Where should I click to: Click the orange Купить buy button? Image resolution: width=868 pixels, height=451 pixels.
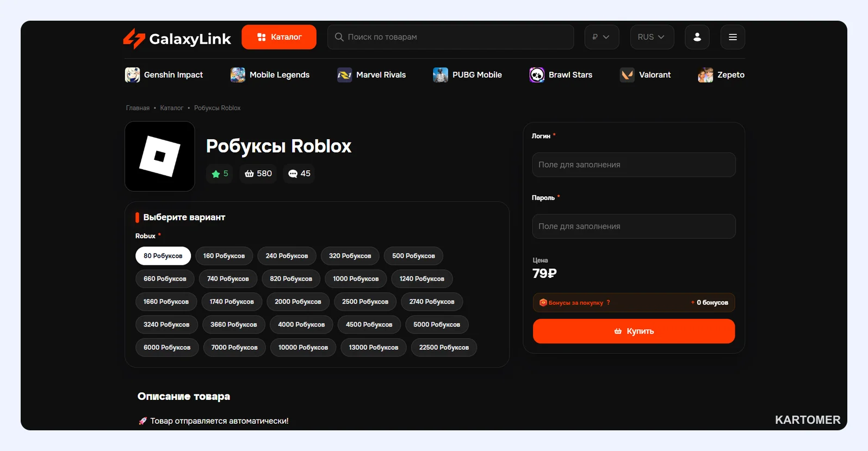[x=634, y=331]
